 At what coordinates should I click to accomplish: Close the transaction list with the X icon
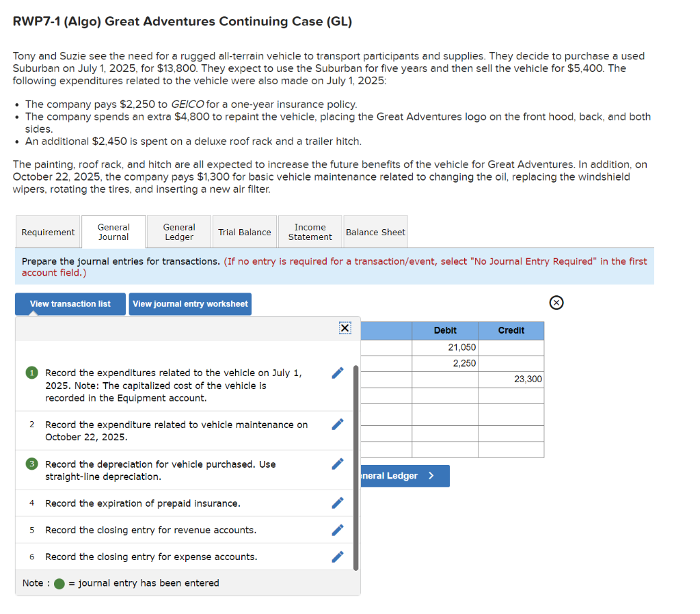[345, 328]
